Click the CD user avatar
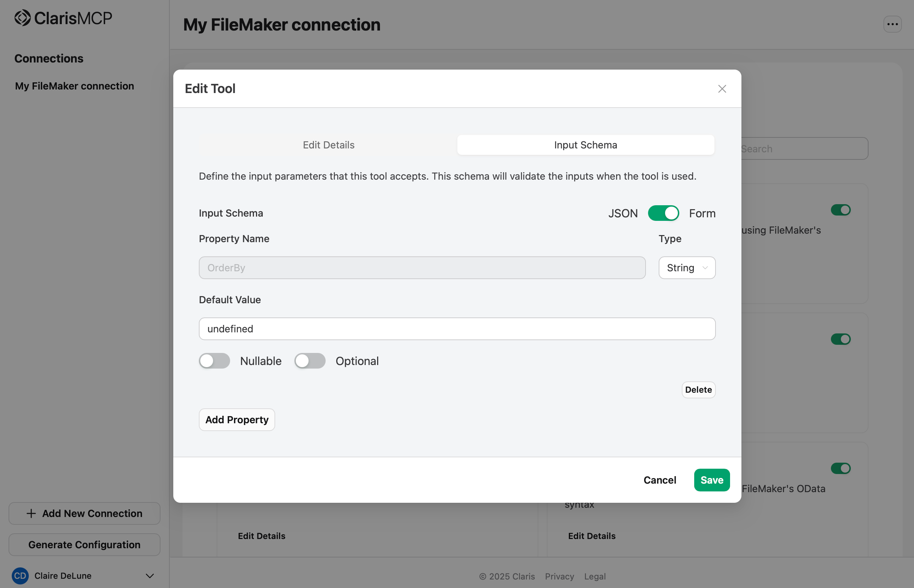 pyautogui.click(x=20, y=576)
